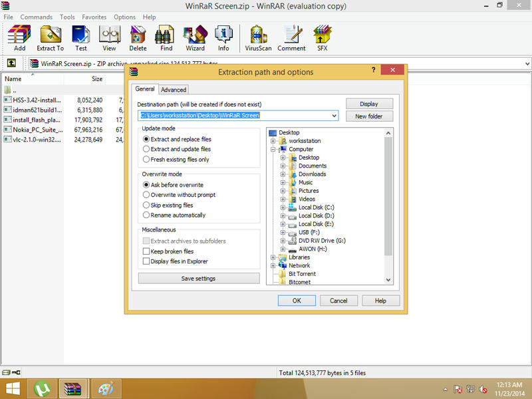Click the Cancel button
Image resolution: width=532 pixels, height=399 pixels.
[338, 301]
